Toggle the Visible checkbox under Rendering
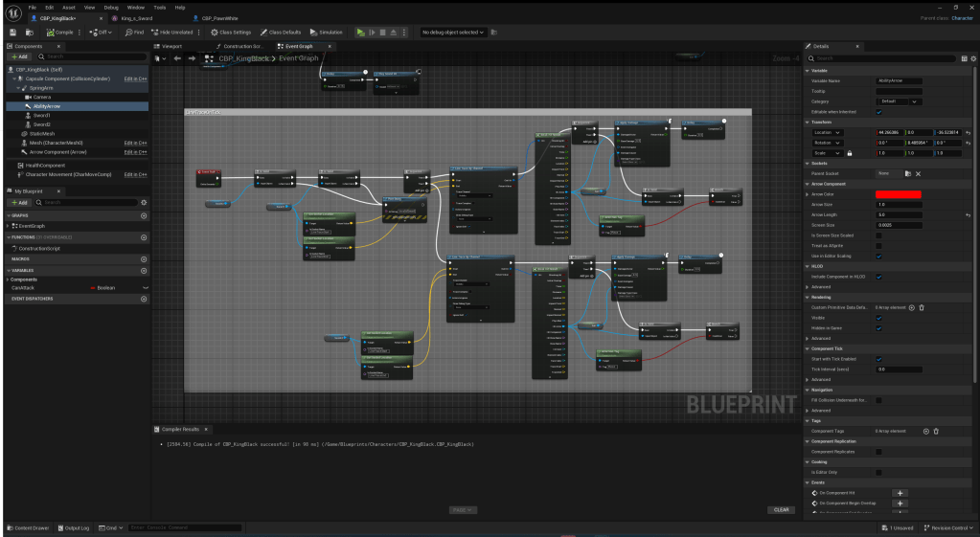The width and height of the screenshot is (980, 537). point(878,318)
